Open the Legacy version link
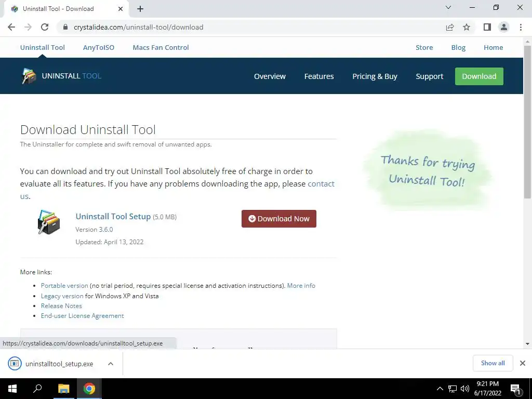This screenshot has height=399, width=532. coord(62,296)
